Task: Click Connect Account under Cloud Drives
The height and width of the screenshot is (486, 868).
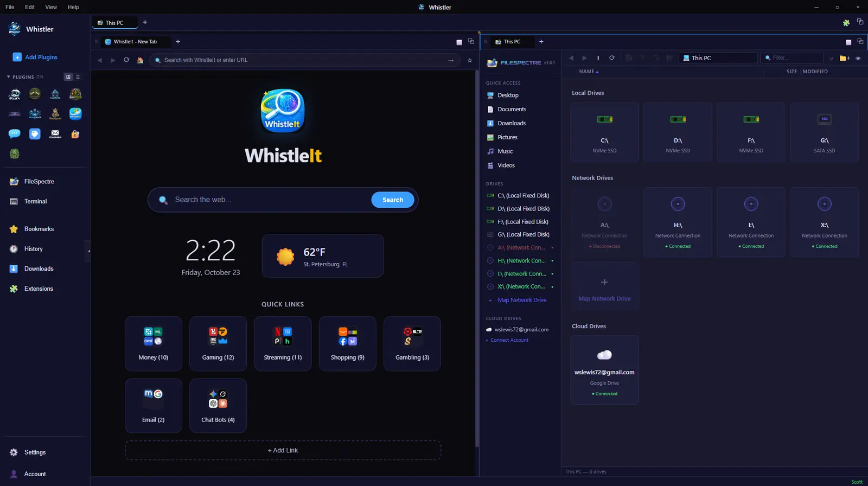Action: 507,340
